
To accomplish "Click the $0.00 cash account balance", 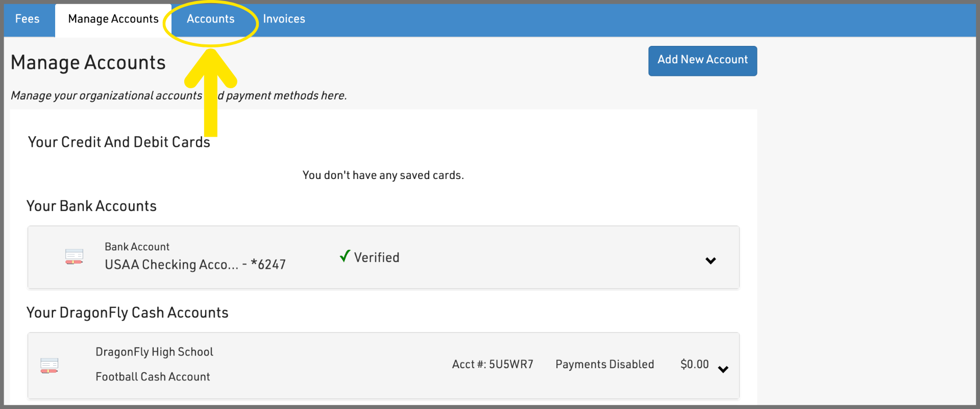I will [694, 364].
